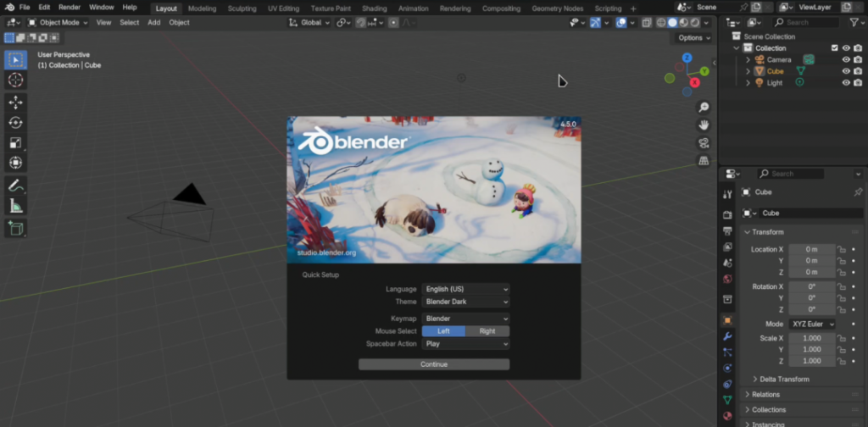Switch to the Geometry Nodes workspace tab
This screenshot has height=427, width=868.
coord(558,8)
